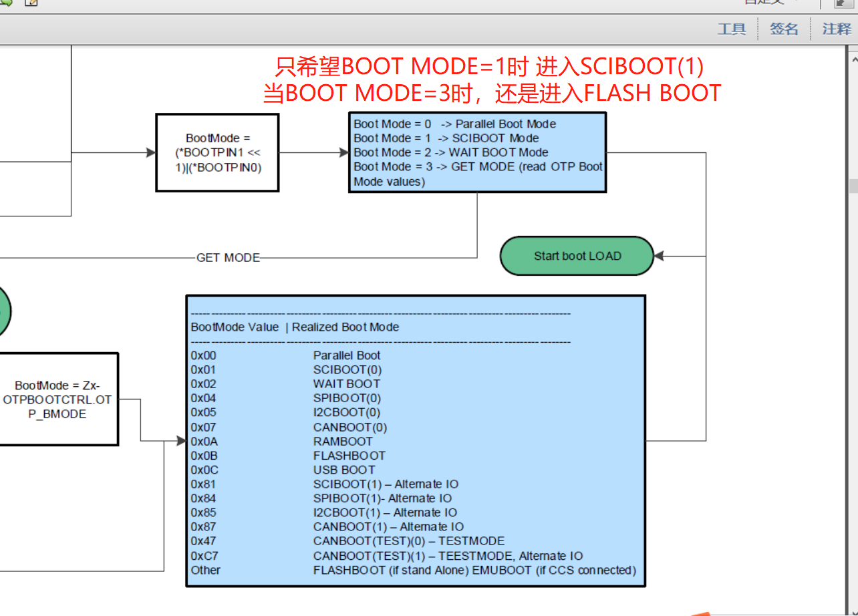
Task: Click the "BootMode Value | Realized Boot Mode" header
Action: click(295, 327)
